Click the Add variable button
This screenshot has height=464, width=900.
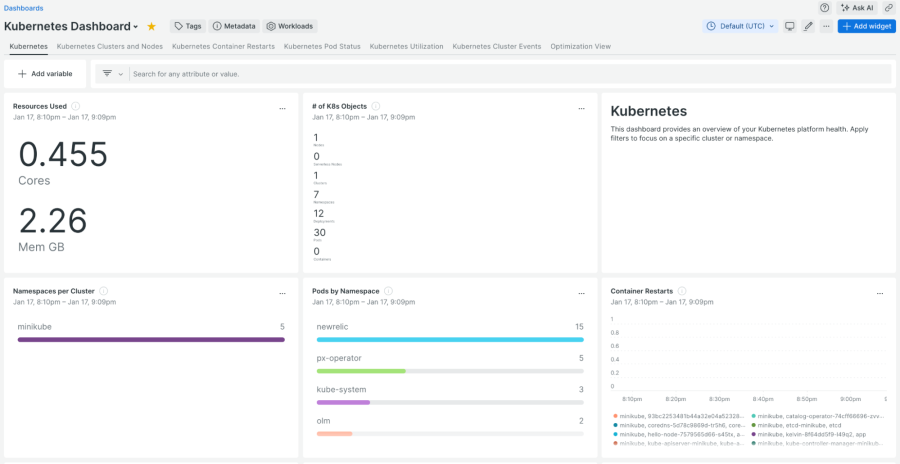click(x=45, y=74)
